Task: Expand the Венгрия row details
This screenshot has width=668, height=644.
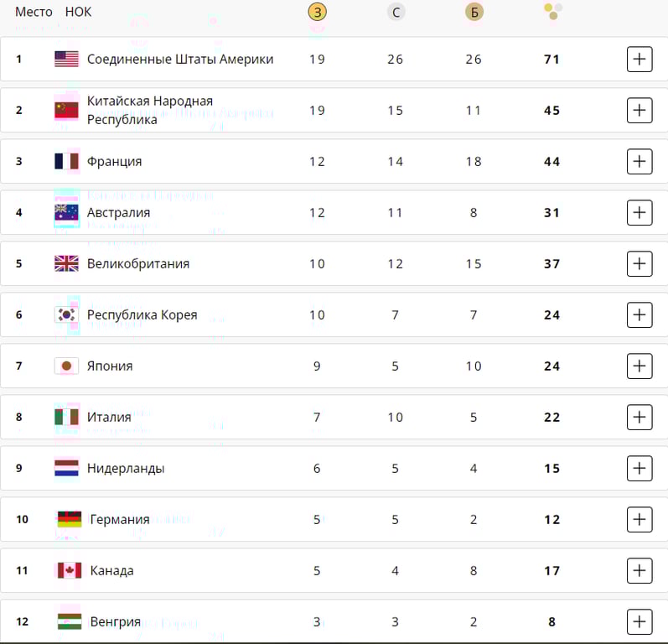Action: [x=640, y=621]
